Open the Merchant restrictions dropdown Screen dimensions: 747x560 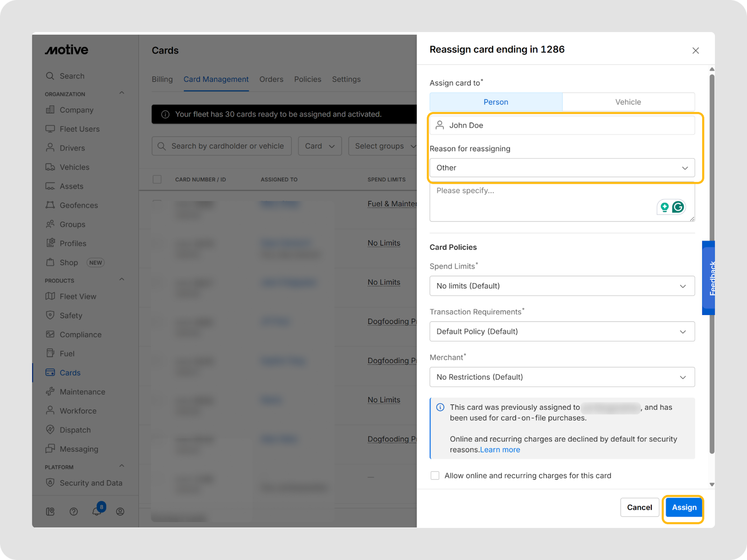[562, 377]
